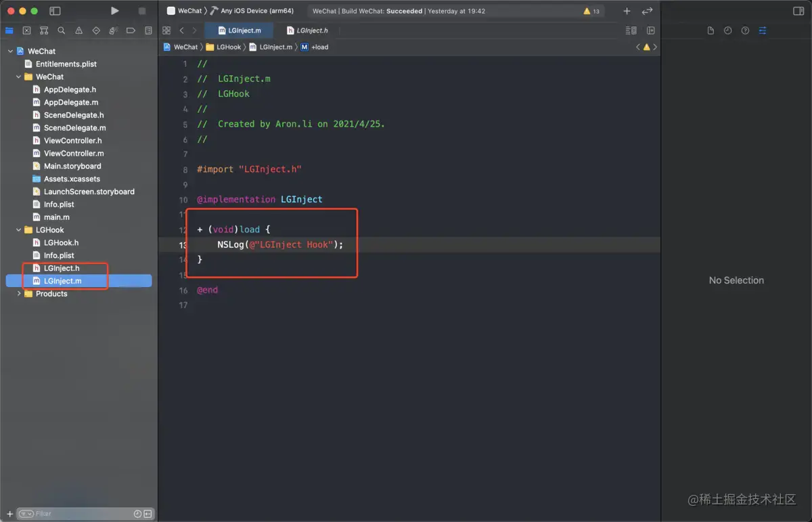The width and height of the screenshot is (812, 522).
Task: Go back in editor history
Action: pos(181,30)
